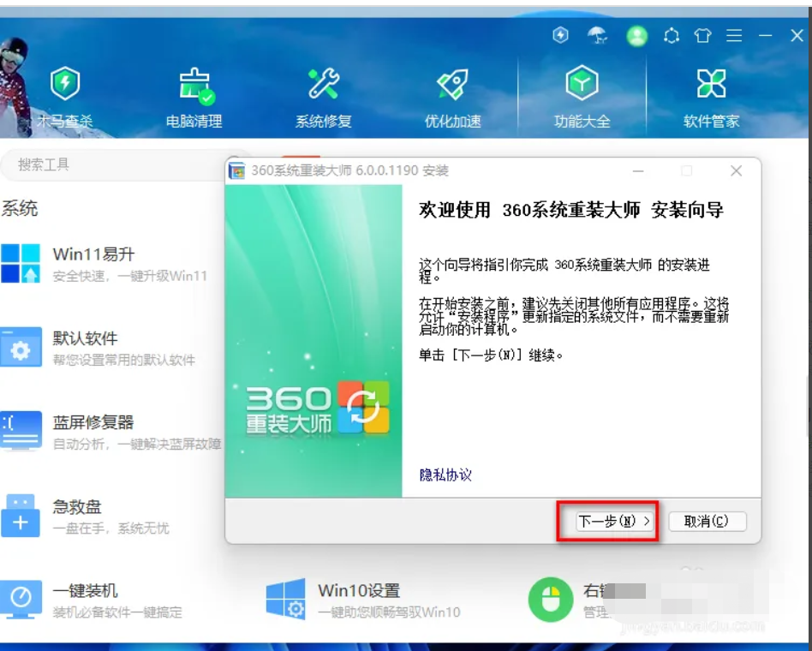The height and width of the screenshot is (651, 812).
Task: Click 装机必备软件一键搞定 description
Action: 117,612
